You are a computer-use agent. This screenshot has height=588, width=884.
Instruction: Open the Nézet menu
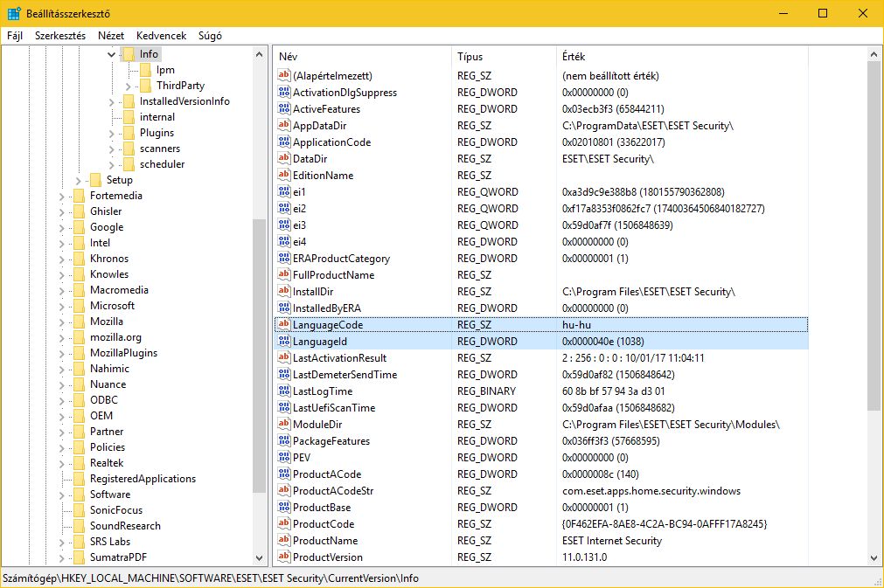pos(111,36)
